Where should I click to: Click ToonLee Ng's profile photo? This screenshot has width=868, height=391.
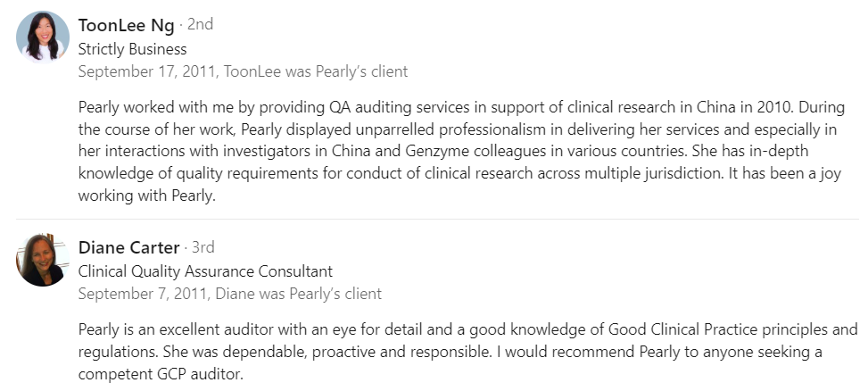click(x=42, y=37)
